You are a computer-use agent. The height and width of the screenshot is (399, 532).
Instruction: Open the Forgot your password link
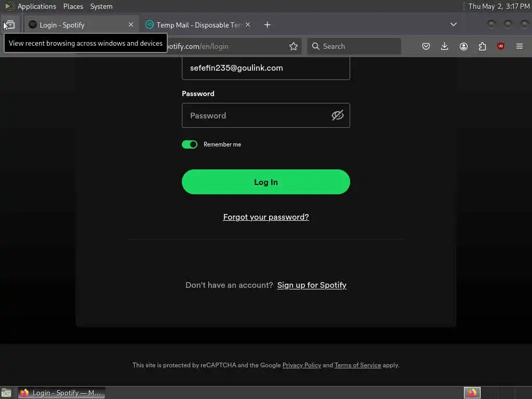pyautogui.click(x=266, y=217)
